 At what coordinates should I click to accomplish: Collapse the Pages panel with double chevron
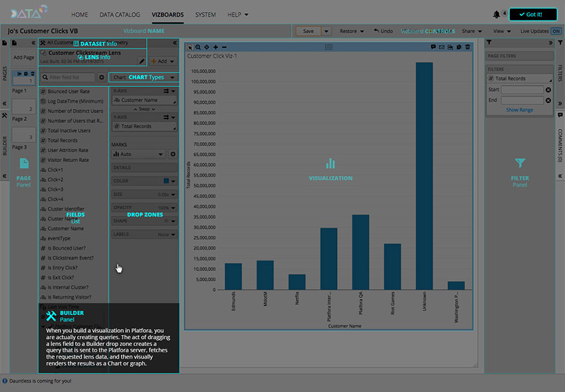point(33,43)
